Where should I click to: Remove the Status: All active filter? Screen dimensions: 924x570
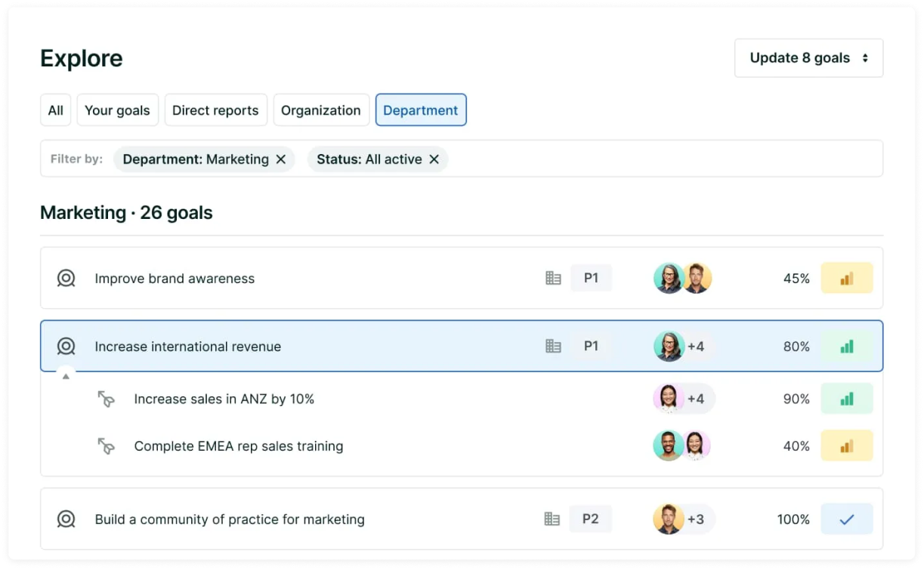click(434, 159)
